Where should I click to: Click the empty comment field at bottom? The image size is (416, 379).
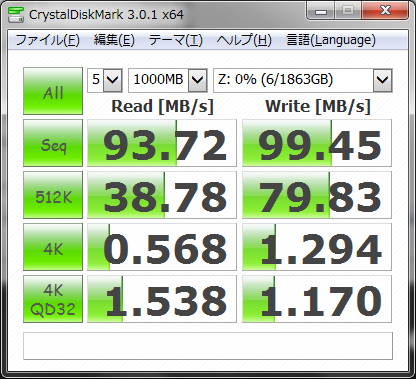pyautogui.click(x=208, y=346)
